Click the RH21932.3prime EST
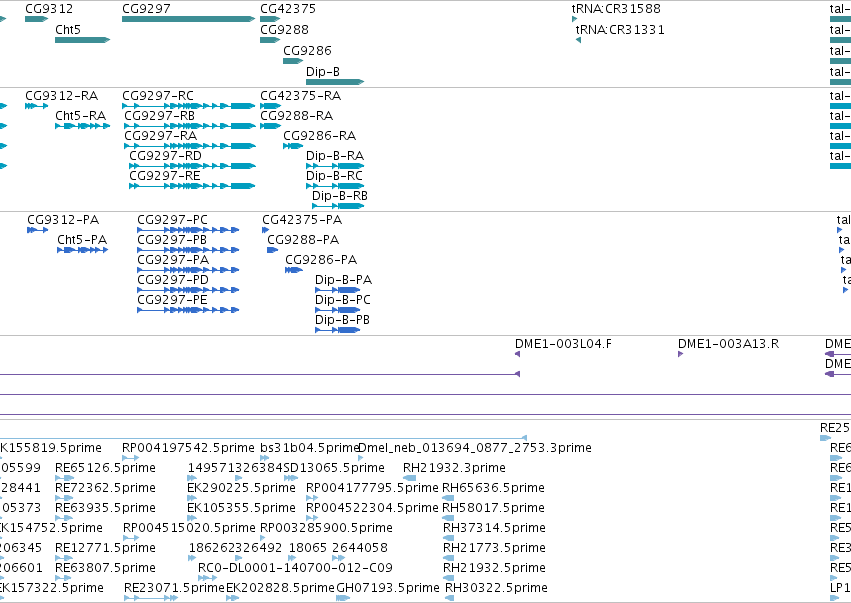The height and width of the screenshot is (603, 851). pos(410,478)
